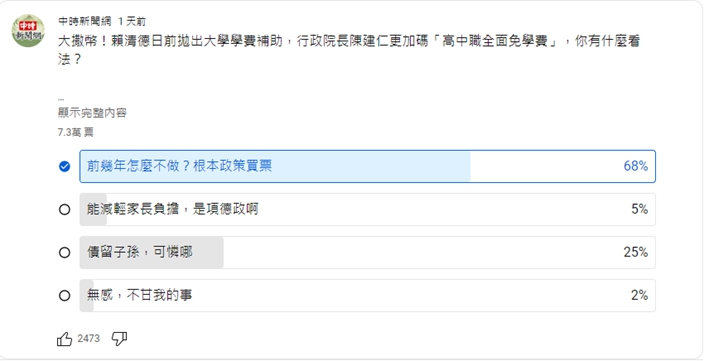Choose the radio button beside 債留子孫，可憐哪
This screenshot has height=361, width=704.
(x=65, y=253)
